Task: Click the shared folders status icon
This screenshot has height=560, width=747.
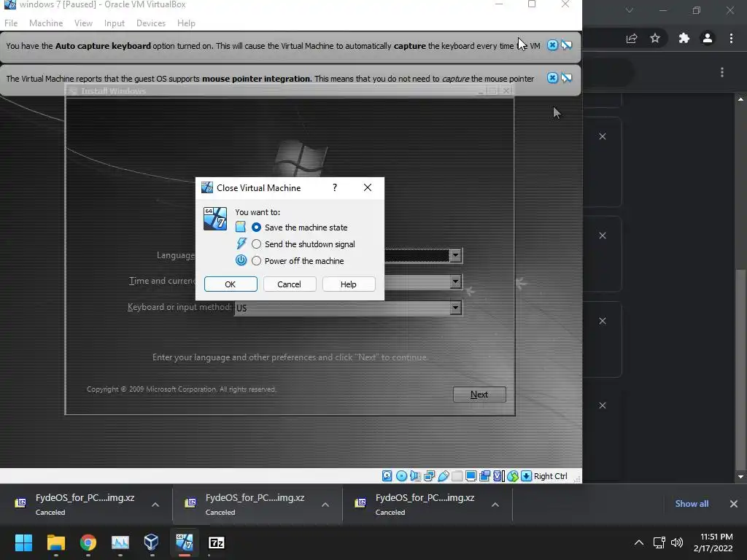Action: tap(457, 475)
